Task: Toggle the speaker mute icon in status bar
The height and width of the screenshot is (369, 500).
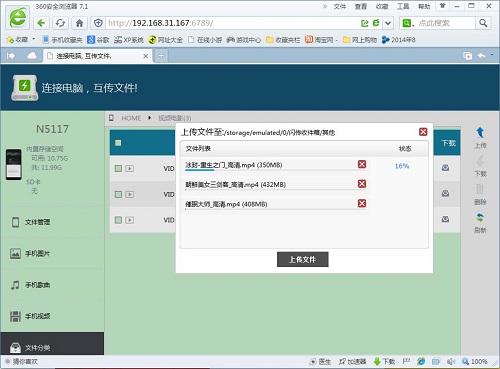Action: (x=451, y=361)
